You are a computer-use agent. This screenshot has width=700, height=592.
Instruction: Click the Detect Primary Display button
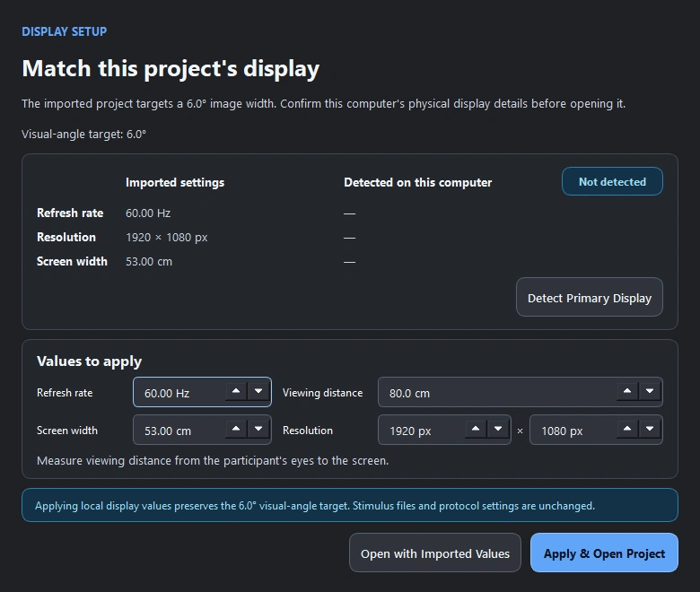point(590,297)
